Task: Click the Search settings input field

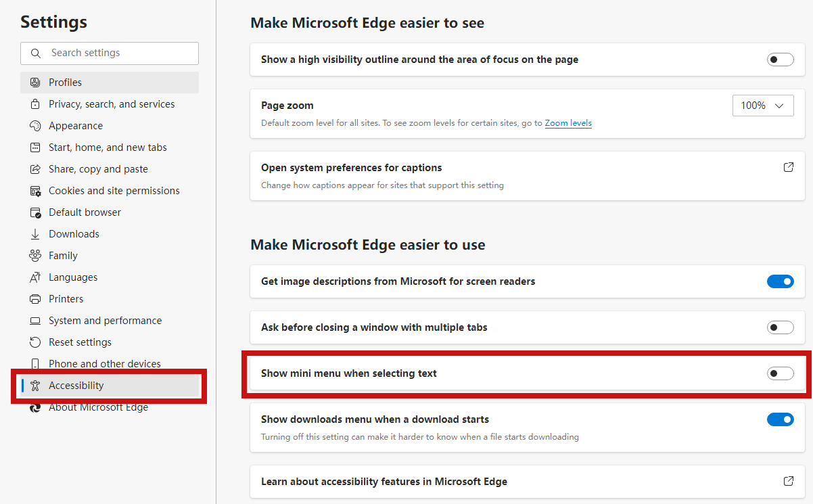Action: [110, 53]
